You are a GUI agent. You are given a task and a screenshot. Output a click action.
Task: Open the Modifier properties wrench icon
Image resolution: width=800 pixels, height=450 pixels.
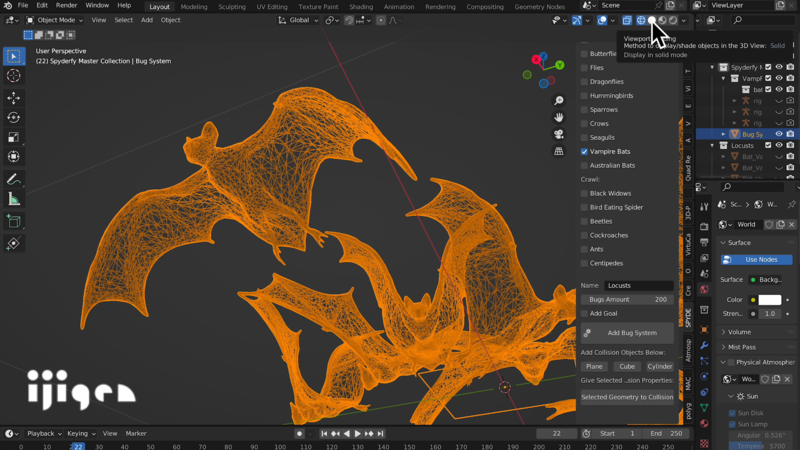(704, 345)
